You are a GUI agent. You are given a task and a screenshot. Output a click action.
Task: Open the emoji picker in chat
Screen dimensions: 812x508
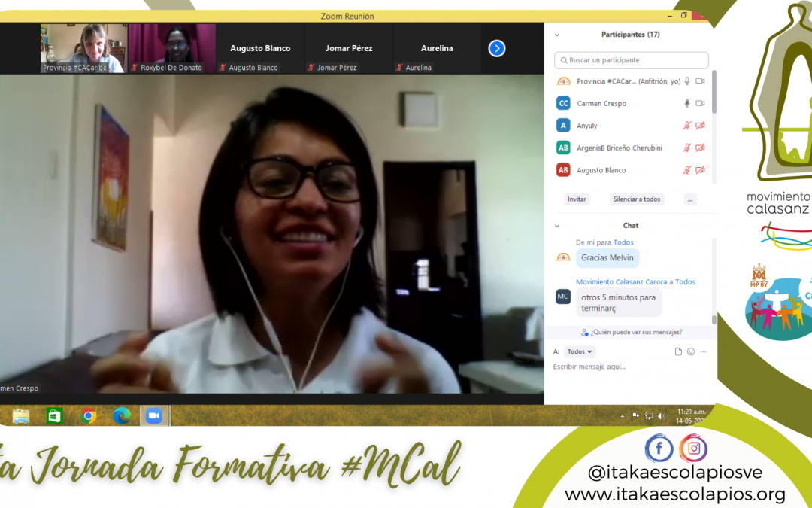691,351
